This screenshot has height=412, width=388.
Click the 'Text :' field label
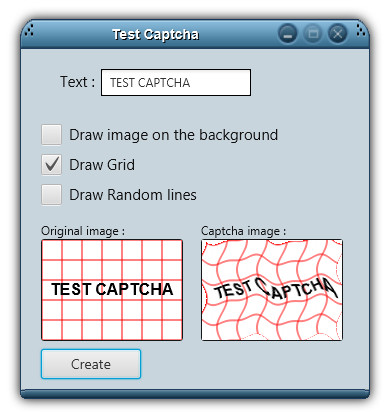click(x=77, y=82)
